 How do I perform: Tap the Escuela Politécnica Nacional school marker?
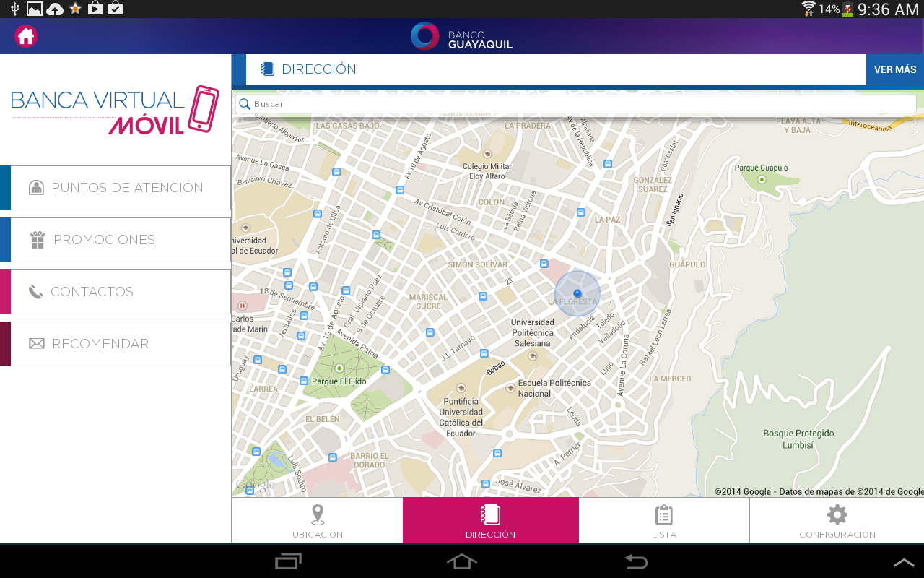(x=511, y=388)
